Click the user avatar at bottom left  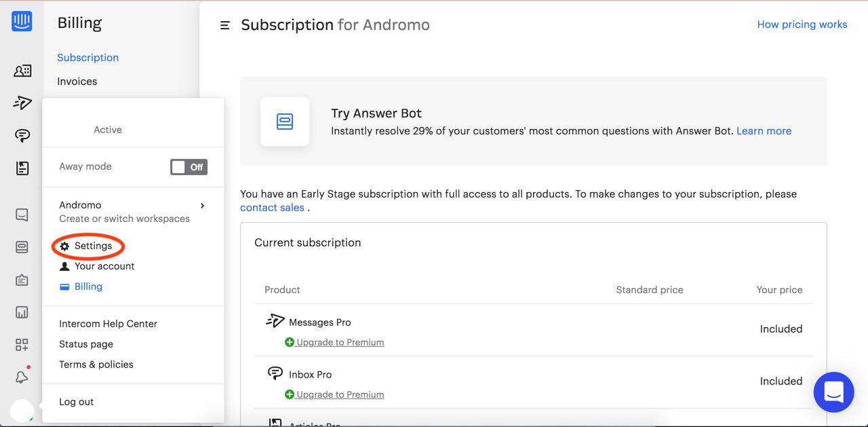(x=22, y=411)
